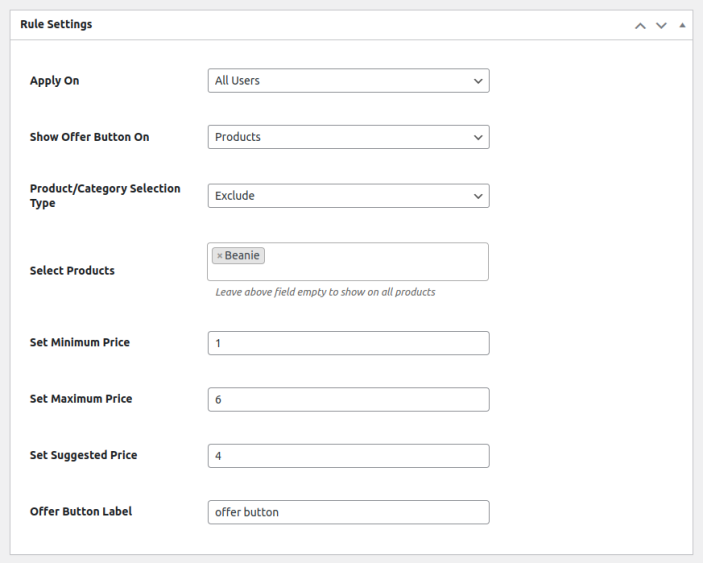Image resolution: width=703 pixels, height=563 pixels.
Task: Collapse the Rule Settings panel toggle
Action: click(x=682, y=25)
